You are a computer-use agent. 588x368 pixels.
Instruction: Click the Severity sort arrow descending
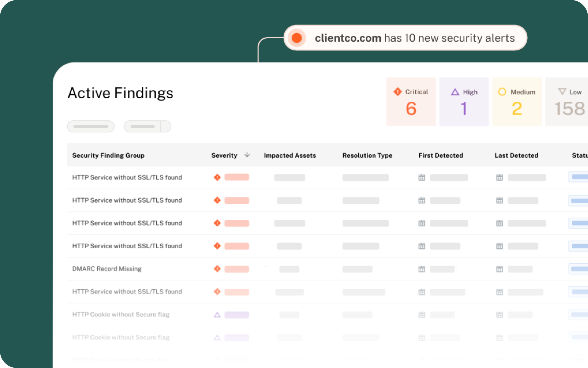(x=247, y=155)
